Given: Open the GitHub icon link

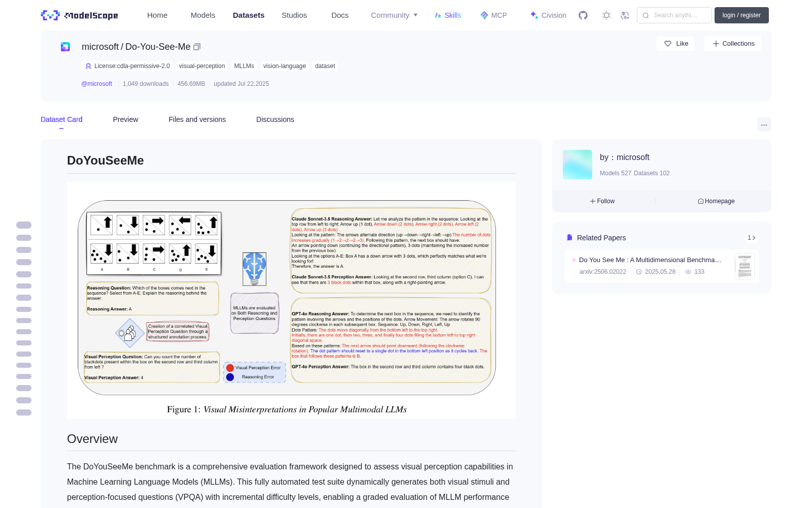Looking at the screenshot, I should (x=583, y=15).
